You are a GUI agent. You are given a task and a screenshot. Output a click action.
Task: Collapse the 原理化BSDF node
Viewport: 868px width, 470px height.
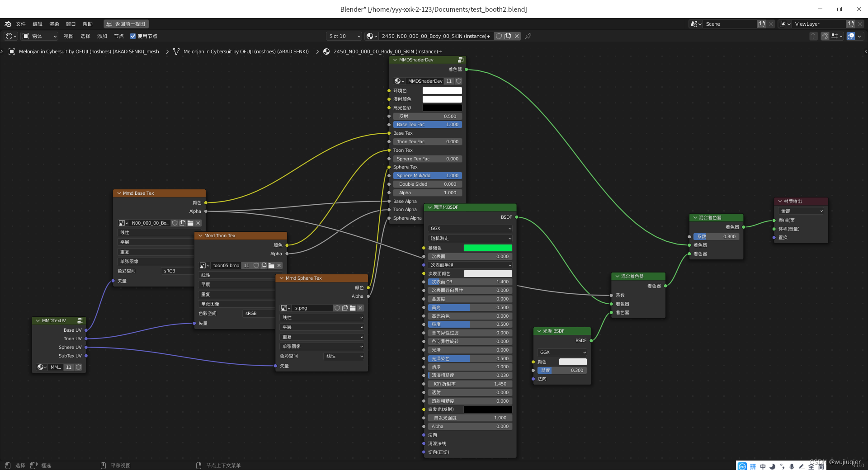(429, 207)
